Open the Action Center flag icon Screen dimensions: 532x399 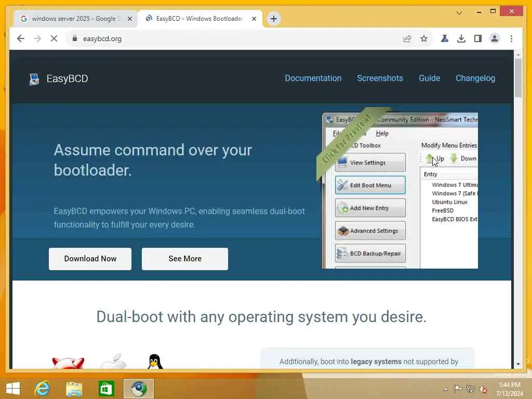(458, 389)
